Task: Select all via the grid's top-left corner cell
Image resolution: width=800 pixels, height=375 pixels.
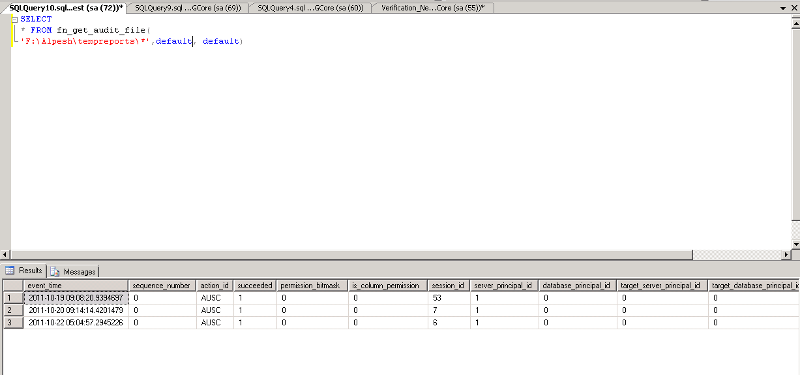Action: [13, 285]
